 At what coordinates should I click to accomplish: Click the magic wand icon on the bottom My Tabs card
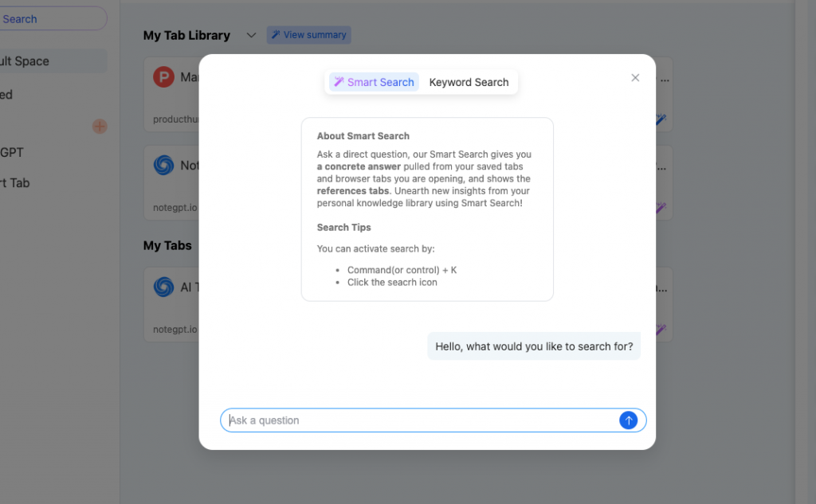[x=660, y=329]
